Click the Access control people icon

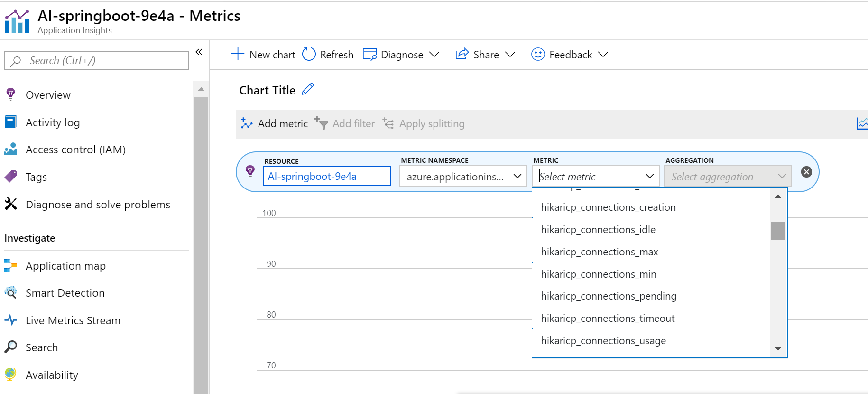(x=10, y=150)
